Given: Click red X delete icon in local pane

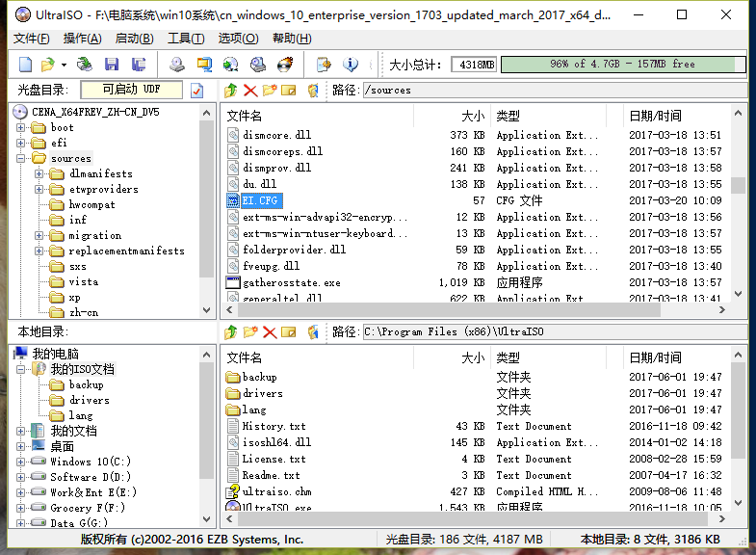Looking at the screenshot, I should 270,332.
